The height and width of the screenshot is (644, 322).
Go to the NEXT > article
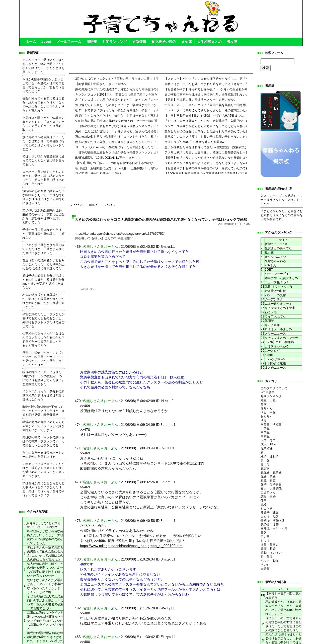pyautogui.click(x=110, y=205)
